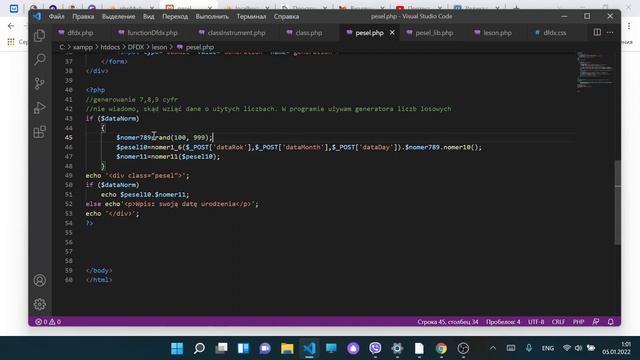The width and height of the screenshot is (640, 360).
Task: Click the browser back arrow behind VS Code
Action: tap(11, 26)
